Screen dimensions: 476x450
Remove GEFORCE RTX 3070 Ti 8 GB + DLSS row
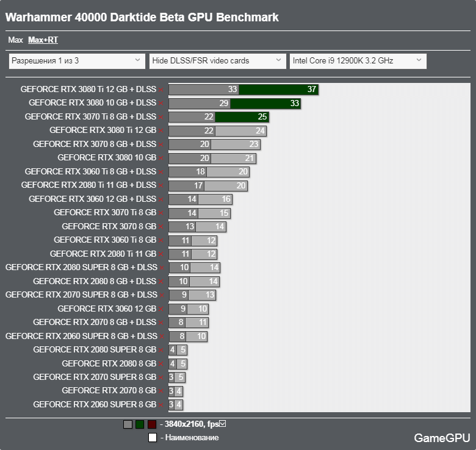point(161,117)
